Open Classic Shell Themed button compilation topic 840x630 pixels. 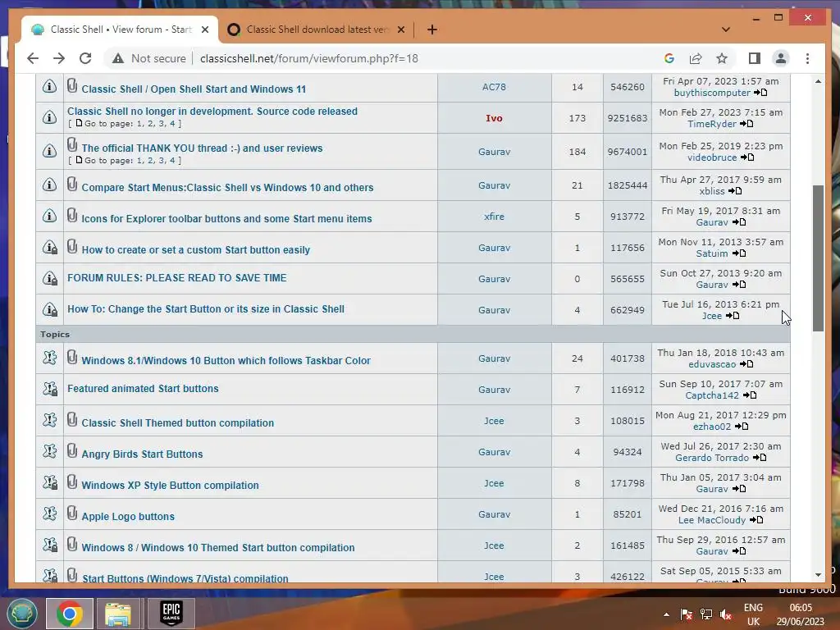click(x=177, y=423)
